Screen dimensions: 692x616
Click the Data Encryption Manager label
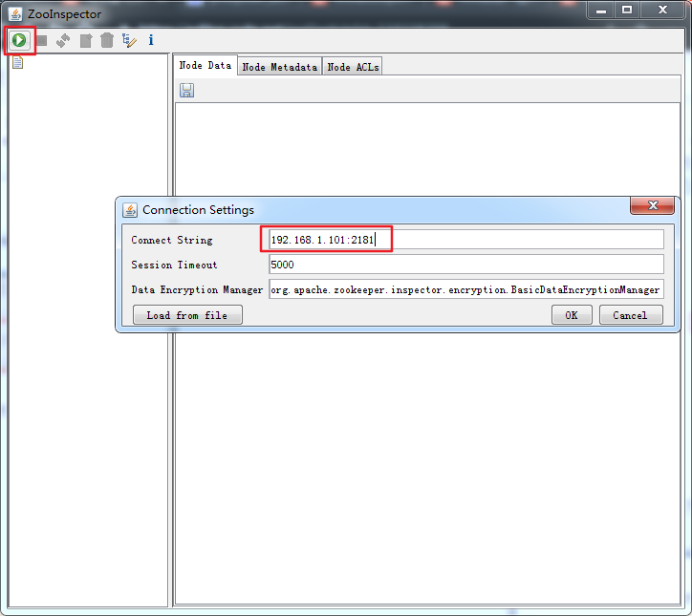point(197,289)
